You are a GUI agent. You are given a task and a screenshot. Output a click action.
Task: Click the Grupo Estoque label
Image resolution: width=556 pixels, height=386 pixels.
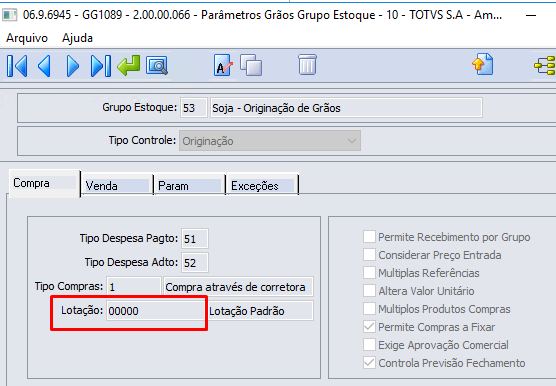[x=139, y=107]
